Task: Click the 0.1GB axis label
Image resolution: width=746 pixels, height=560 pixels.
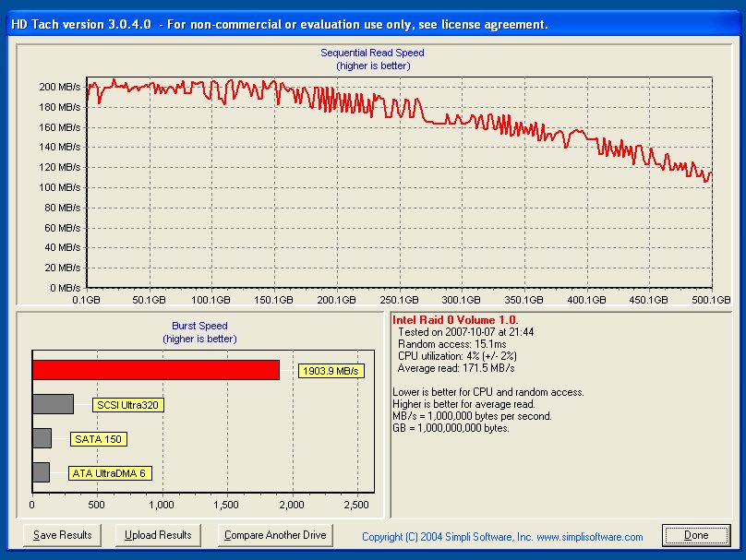Action: click(x=86, y=300)
